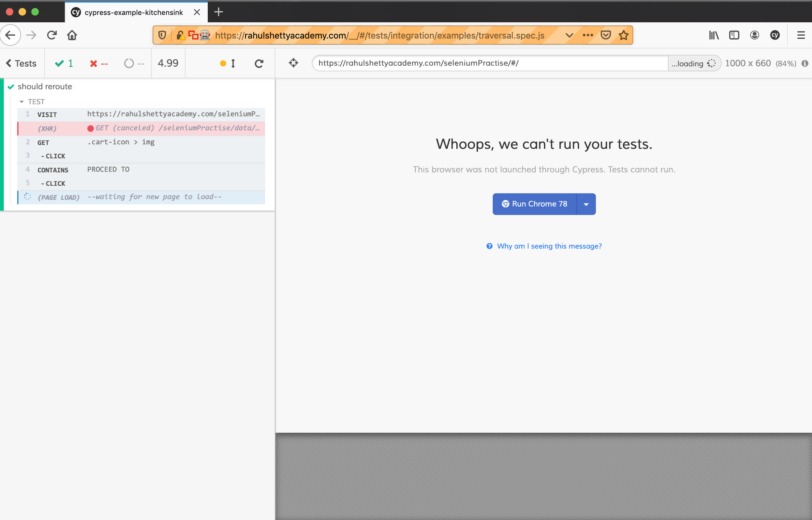This screenshot has width=812, height=520.
Task: Click the Cypress extension icon in toolbar
Action: [775, 35]
